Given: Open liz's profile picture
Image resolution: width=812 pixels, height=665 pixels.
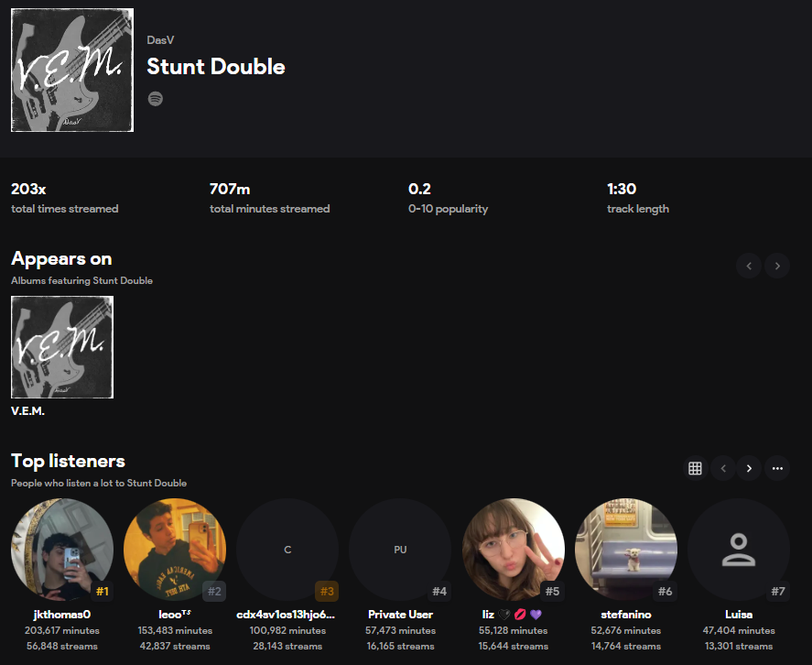Looking at the screenshot, I should pyautogui.click(x=513, y=550).
